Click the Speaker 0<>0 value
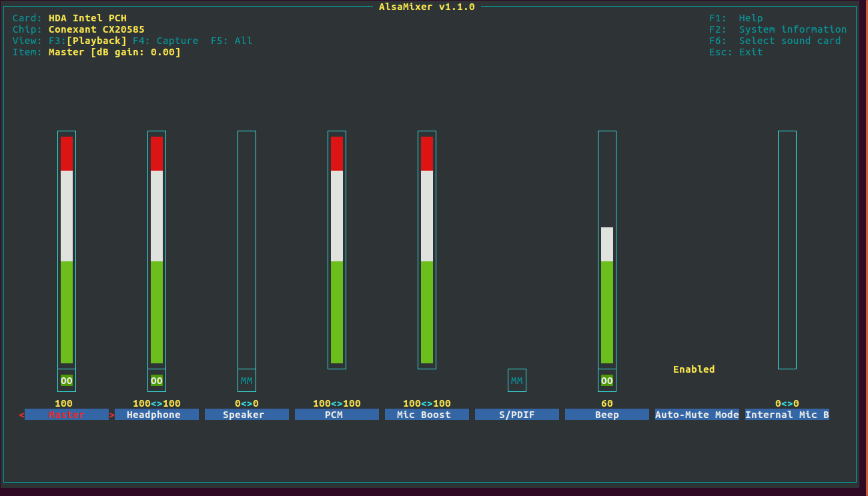This screenshot has height=496, width=868. [x=247, y=403]
